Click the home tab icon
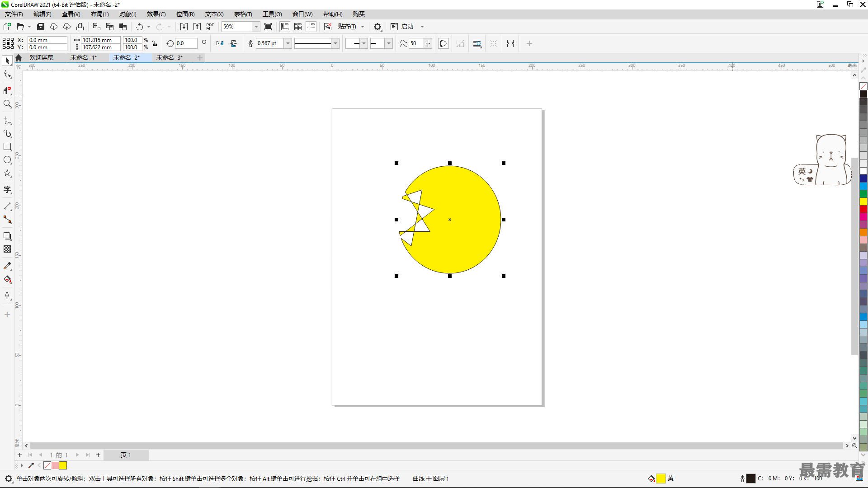The image size is (868, 488). point(19,58)
